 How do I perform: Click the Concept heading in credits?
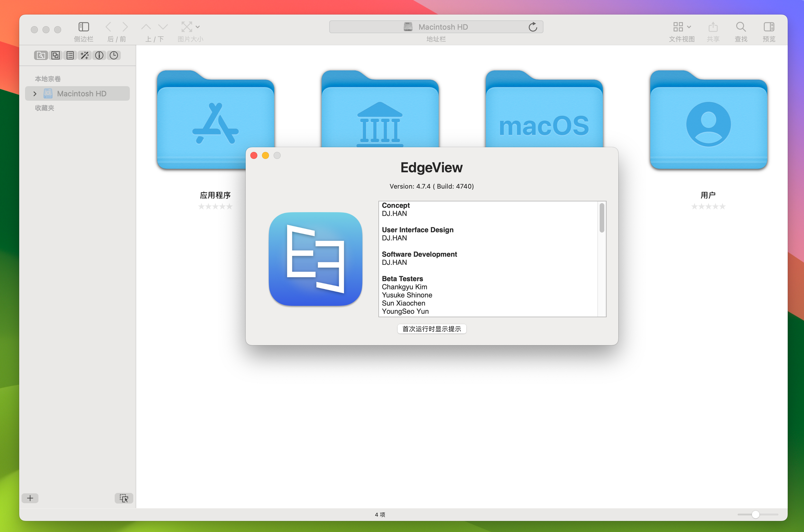click(x=396, y=205)
